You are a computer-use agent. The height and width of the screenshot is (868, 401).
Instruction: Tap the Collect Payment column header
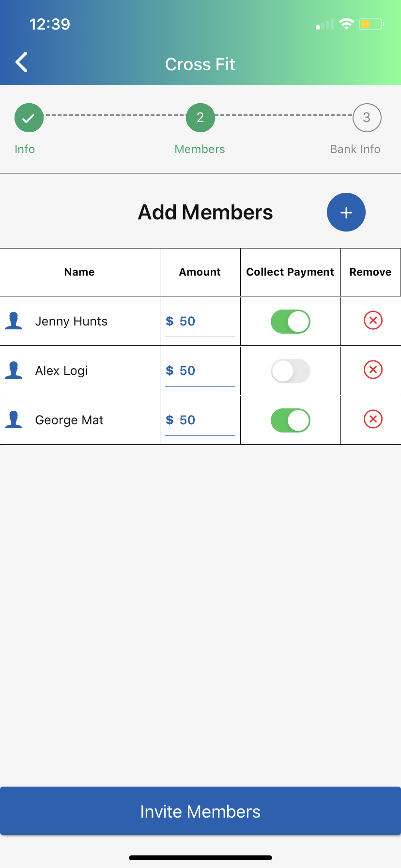point(290,272)
